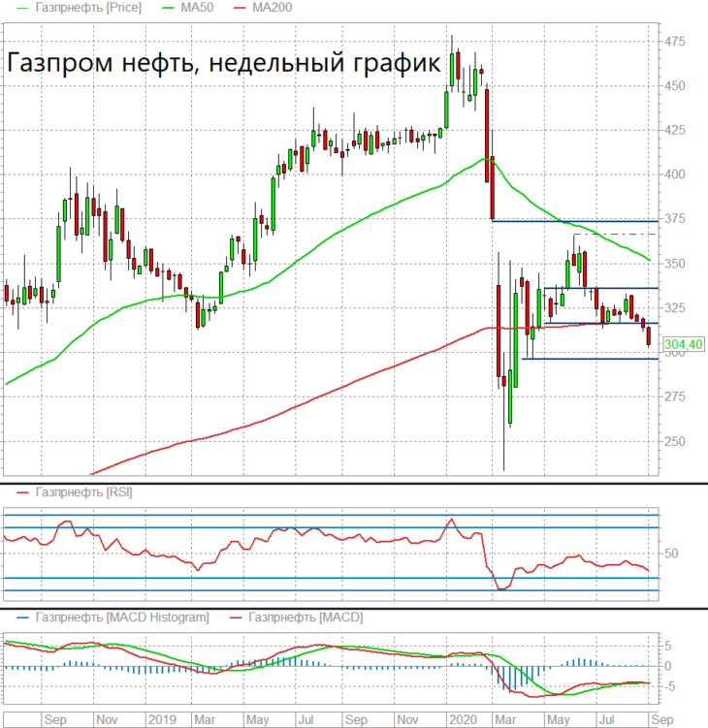Click the 425 price axis label

click(675, 131)
